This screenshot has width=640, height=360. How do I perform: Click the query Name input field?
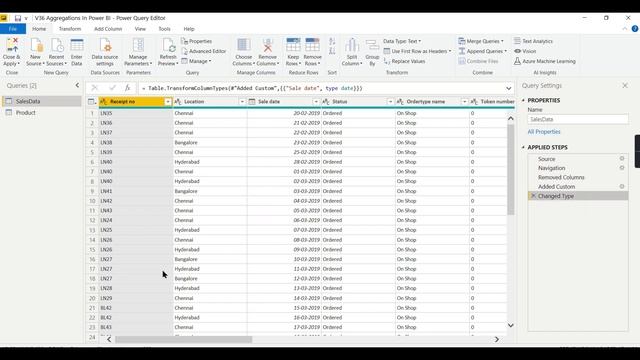point(578,119)
